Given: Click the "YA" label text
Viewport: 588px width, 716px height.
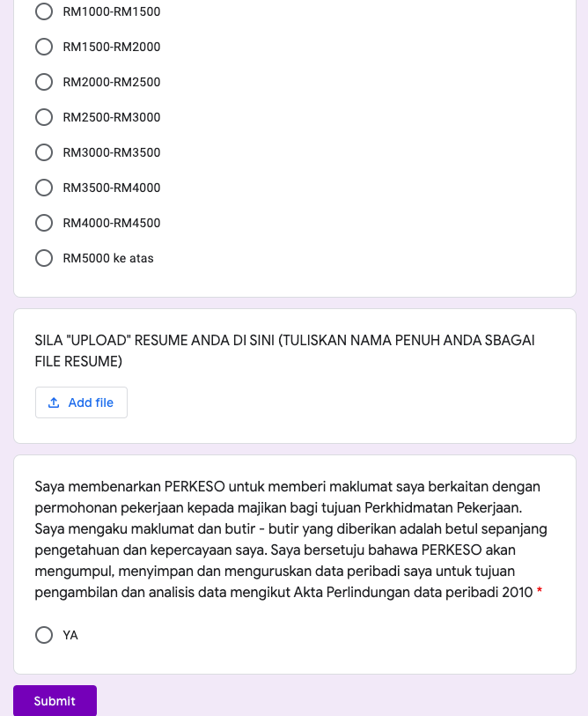Looking at the screenshot, I should click(x=70, y=635).
